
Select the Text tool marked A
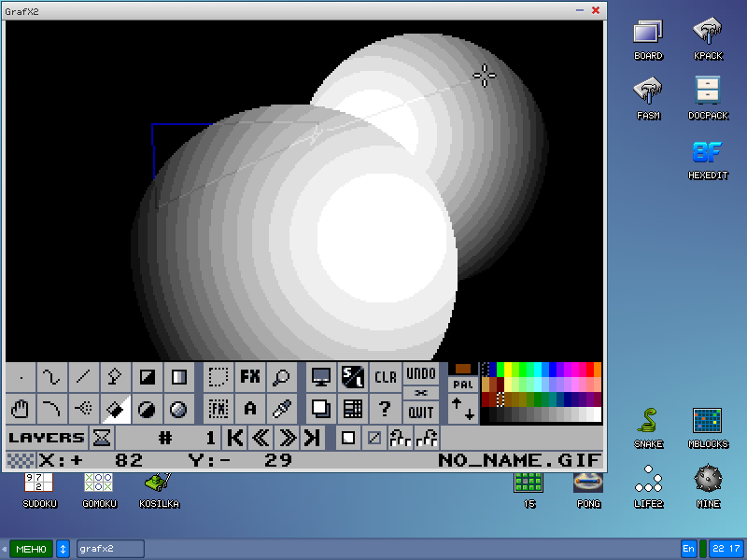(x=248, y=408)
